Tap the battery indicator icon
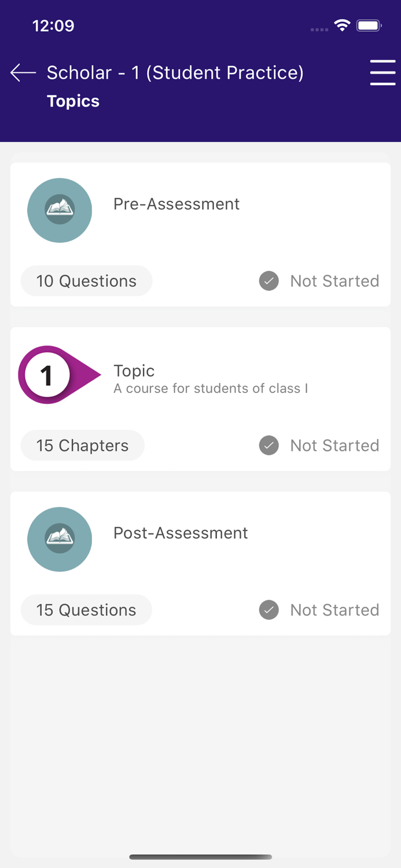The image size is (401, 868). (x=369, y=25)
